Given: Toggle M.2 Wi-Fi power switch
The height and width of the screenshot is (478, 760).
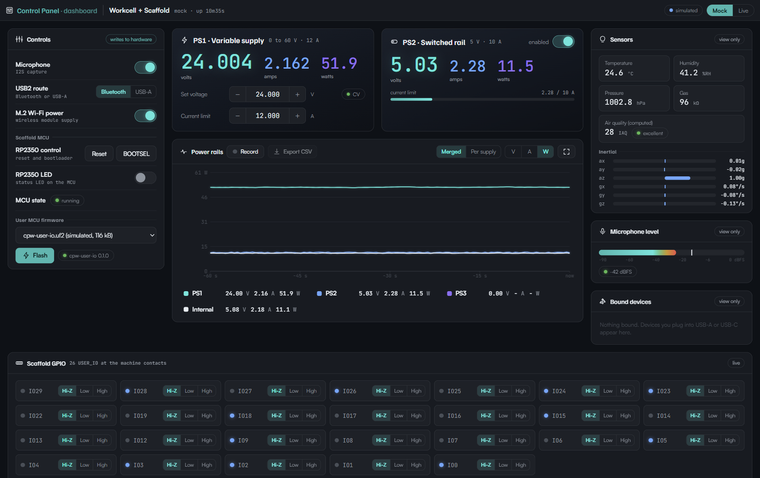Looking at the screenshot, I should click(x=145, y=115).
